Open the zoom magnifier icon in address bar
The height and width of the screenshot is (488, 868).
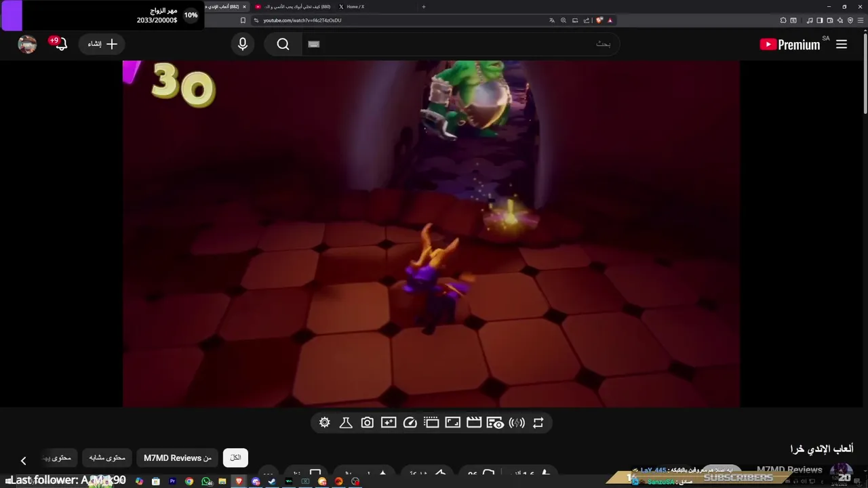(564, 20)
